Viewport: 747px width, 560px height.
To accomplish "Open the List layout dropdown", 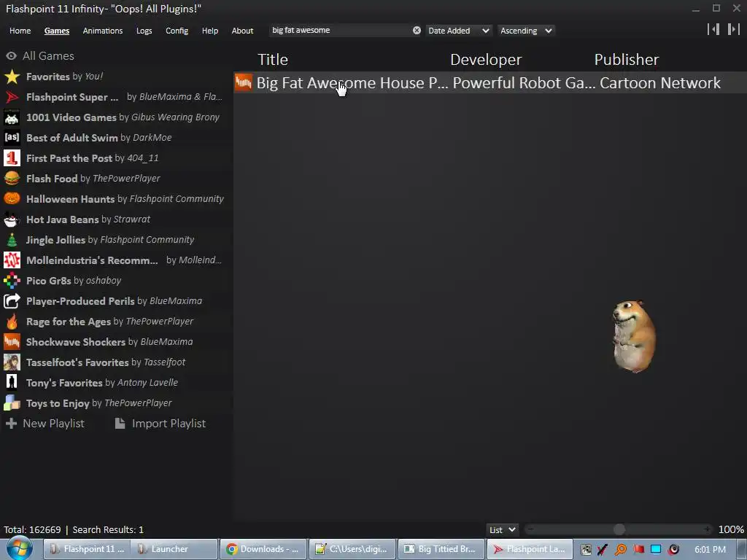I will (502, 529).
